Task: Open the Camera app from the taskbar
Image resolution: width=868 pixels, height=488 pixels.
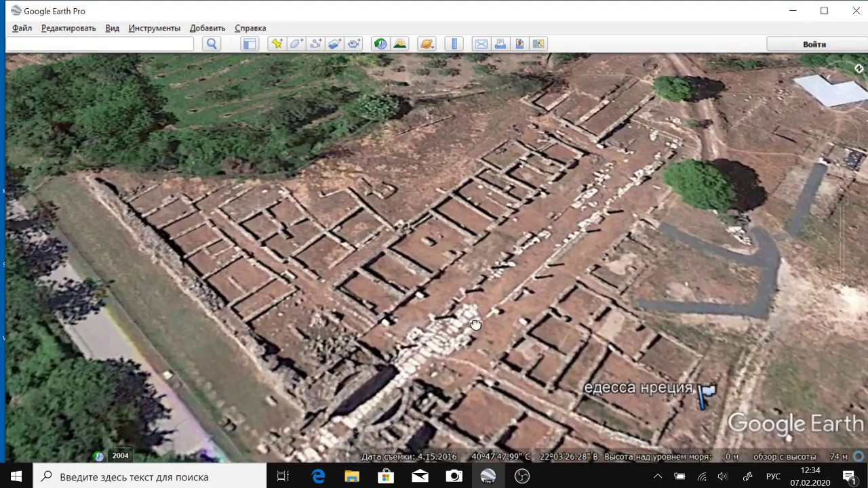Action: tap(454, 476)
